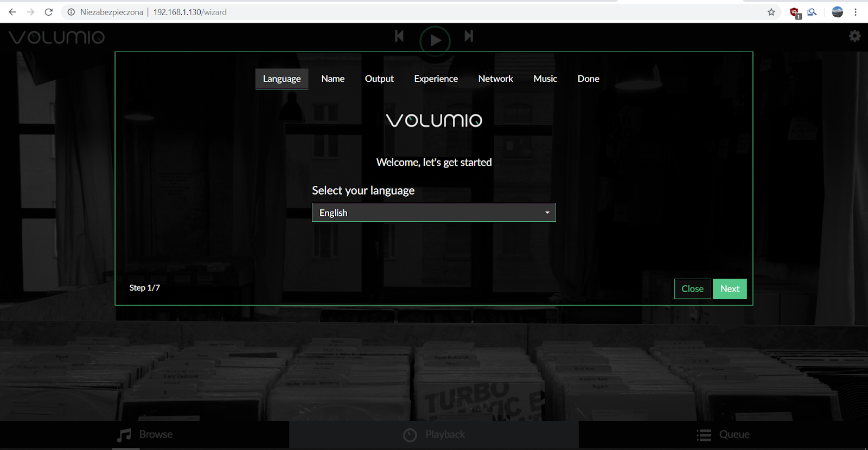Click the site info icon beside Niezabezpieczona
The image size is (868, 450).
[71, 12]
